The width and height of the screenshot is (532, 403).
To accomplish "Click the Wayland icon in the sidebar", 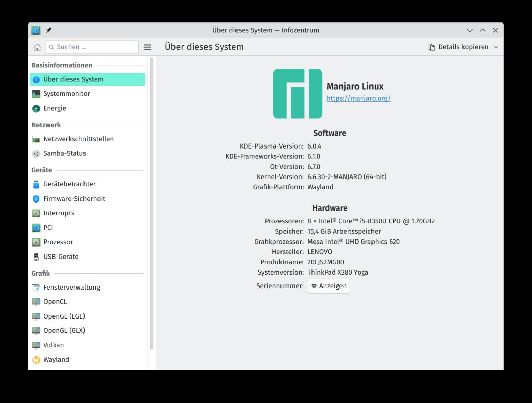I will (x=36, y=360).
